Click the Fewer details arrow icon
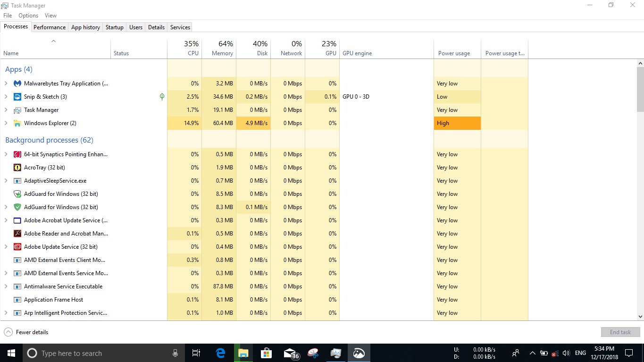The width and height of the screenshot is (644, 362). click(8, 332)
